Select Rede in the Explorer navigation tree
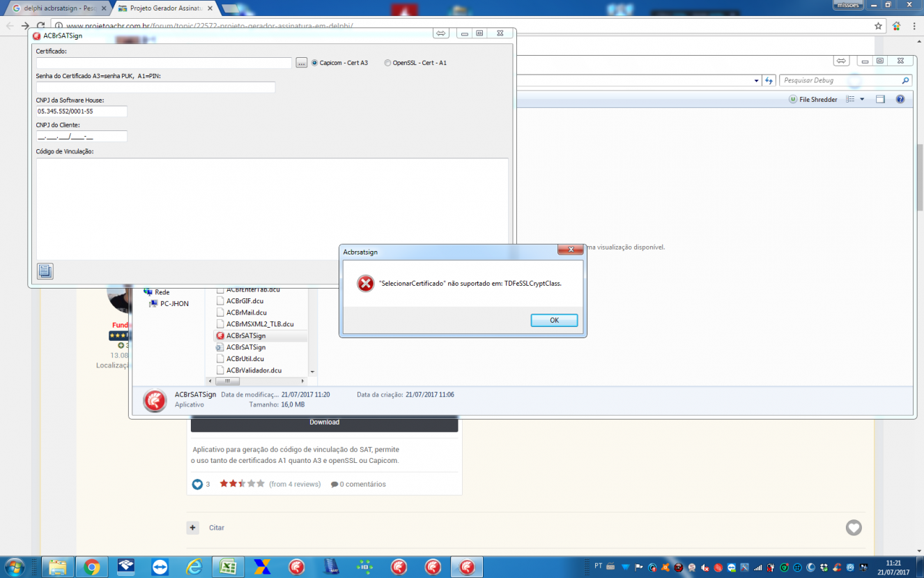Viewport: 924px width, 578px height. [x=157, y=292]
